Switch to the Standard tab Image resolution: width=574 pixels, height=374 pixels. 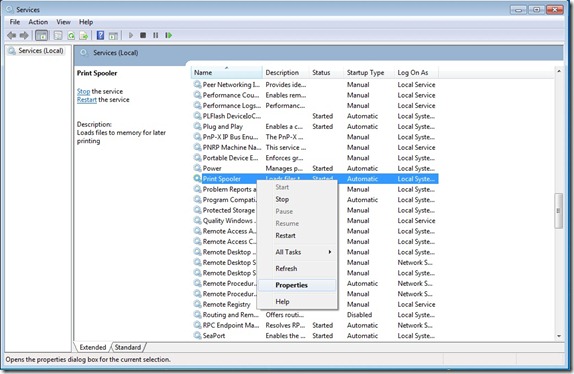click(128, 347)
